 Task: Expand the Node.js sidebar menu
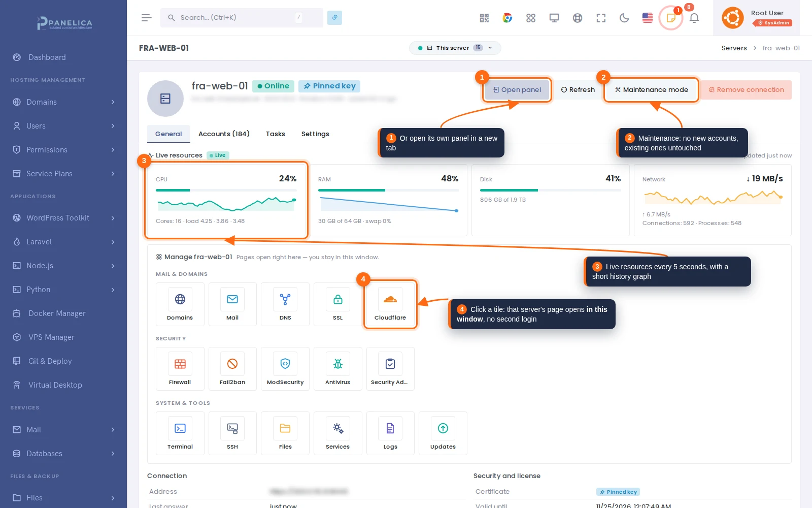(x=63, y=266)
